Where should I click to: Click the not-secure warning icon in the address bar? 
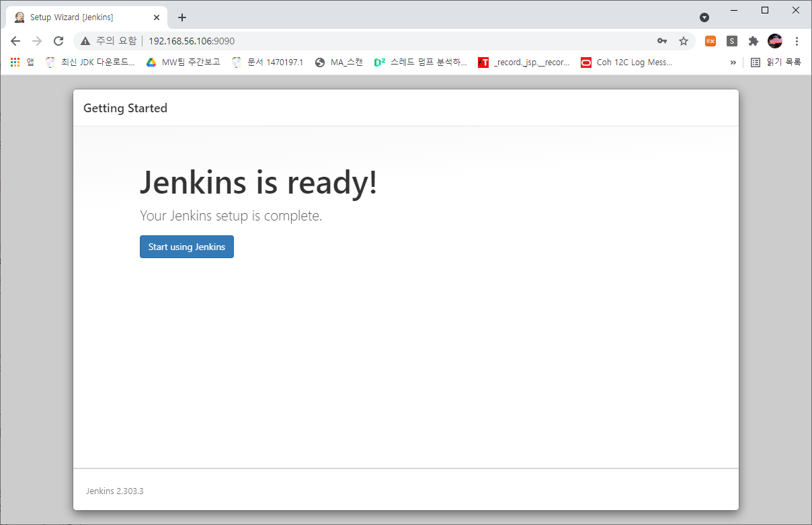(85, 41)
